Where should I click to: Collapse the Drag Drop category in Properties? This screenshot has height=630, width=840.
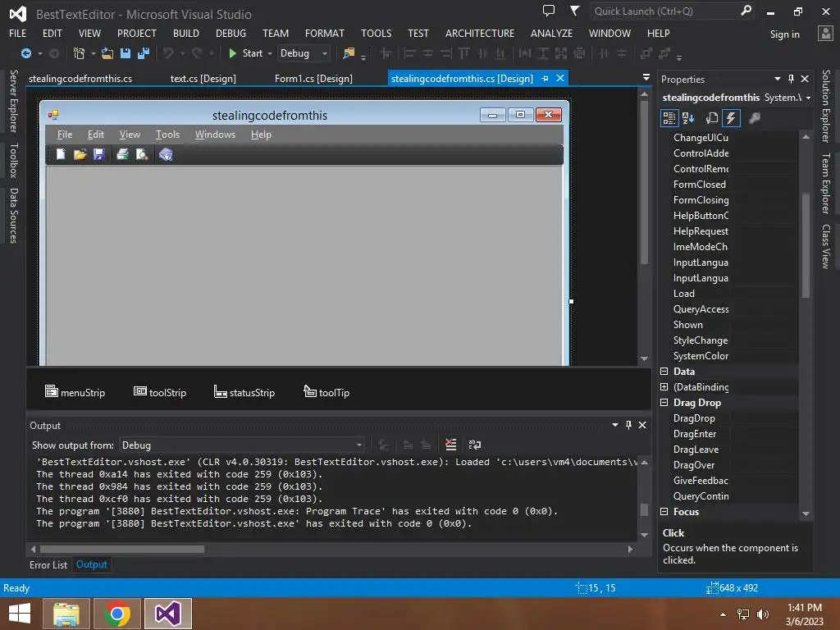click(664, 402)
